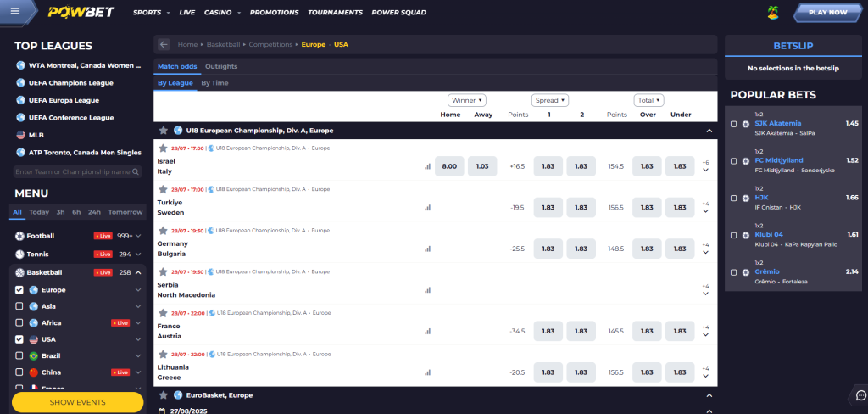Select Over 1.83 odds for Lithuania vs Greece
Screen dimensions: 868x414
pos(647,372)
